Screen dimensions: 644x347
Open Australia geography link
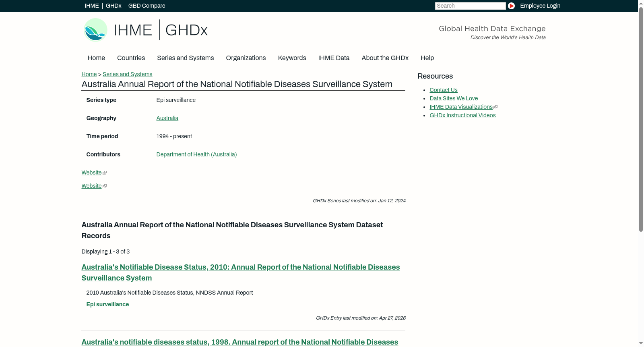coord(167,118)
